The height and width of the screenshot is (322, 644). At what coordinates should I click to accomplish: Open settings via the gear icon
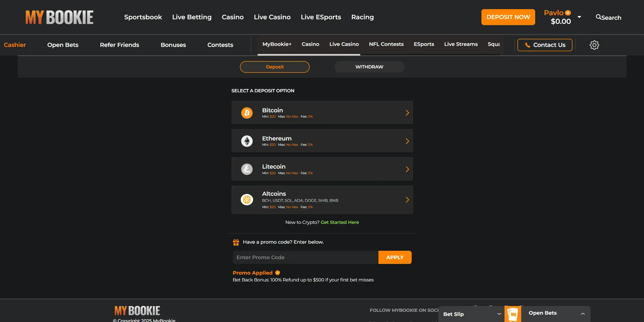tap(594, 45)
